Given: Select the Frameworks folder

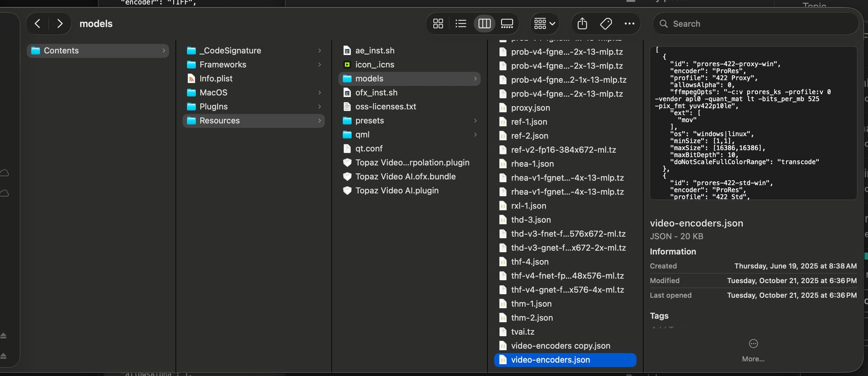Looking at the screenshot, I should [254, 65].
